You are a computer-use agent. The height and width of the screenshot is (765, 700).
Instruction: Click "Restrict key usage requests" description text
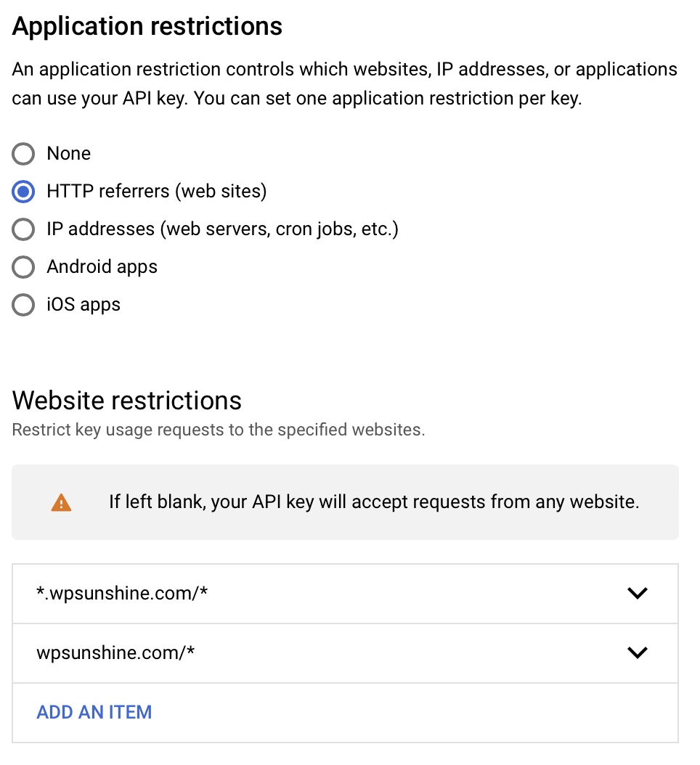coord(218,430)
